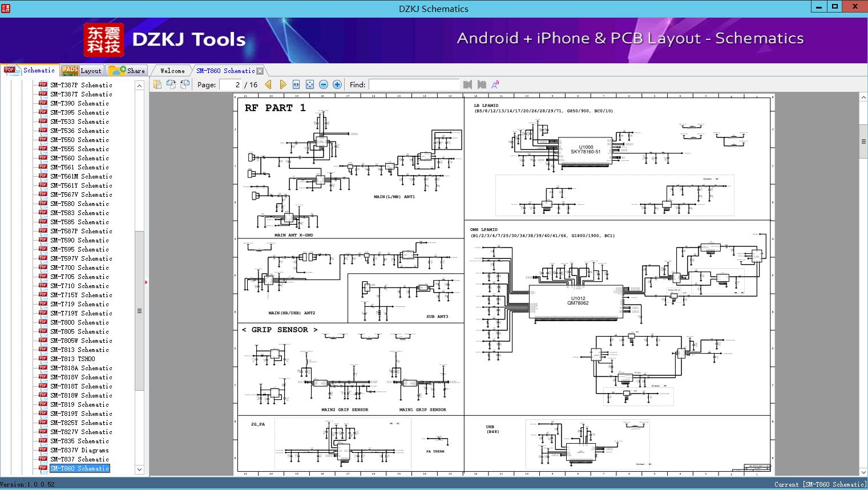Select SM-T705 Schematic entry
This screenshot has height=490, width=868.
pos(79,277)
